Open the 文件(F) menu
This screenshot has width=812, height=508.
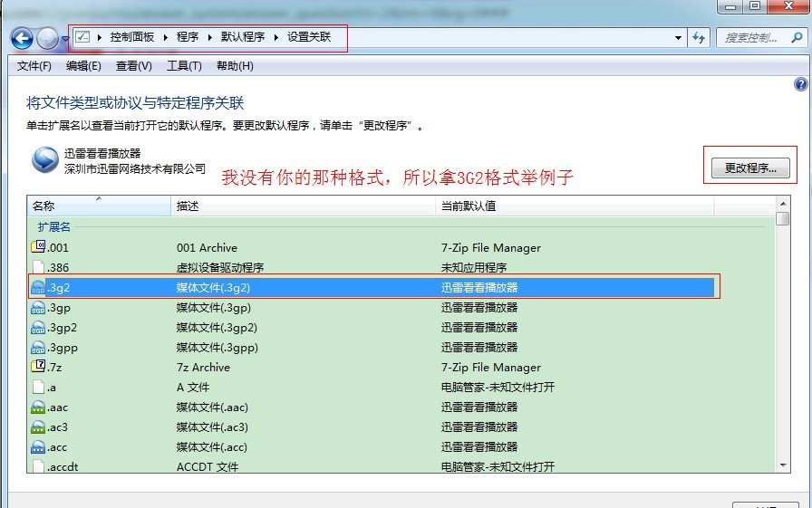pos(34,66)
